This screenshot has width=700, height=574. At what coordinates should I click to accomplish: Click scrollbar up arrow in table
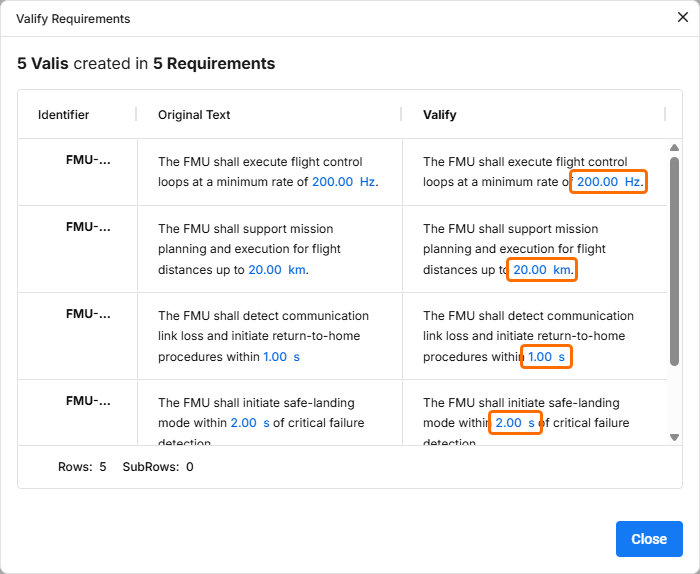point(674,148)
